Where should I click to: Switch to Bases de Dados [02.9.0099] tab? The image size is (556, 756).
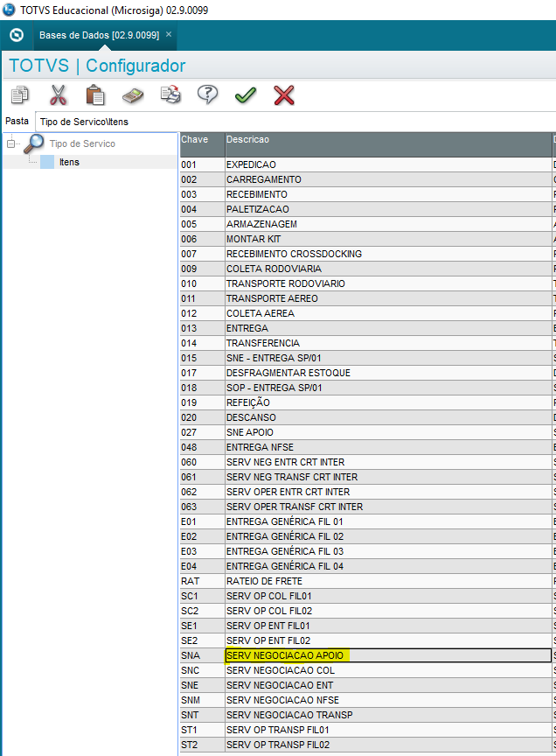pos(100,35)
